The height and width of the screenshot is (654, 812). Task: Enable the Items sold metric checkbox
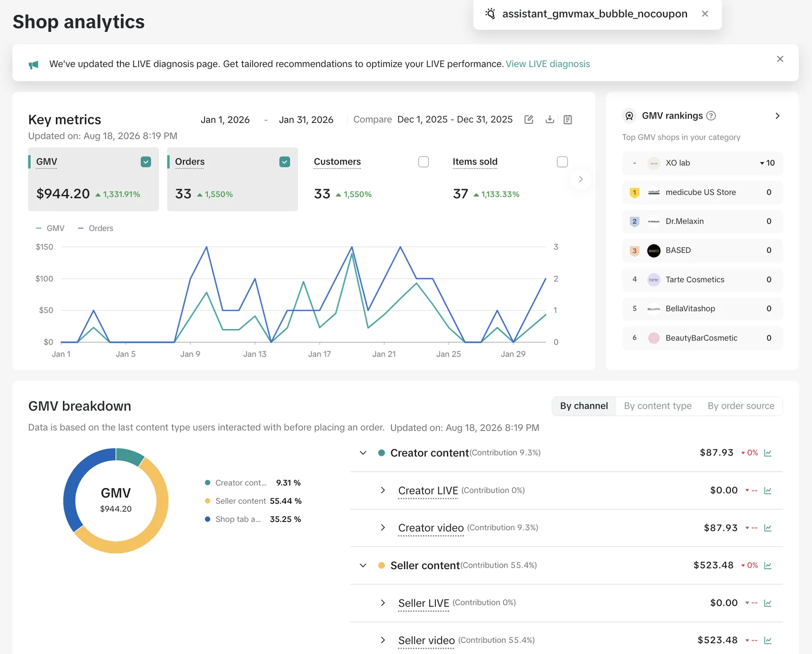point(562,162)
